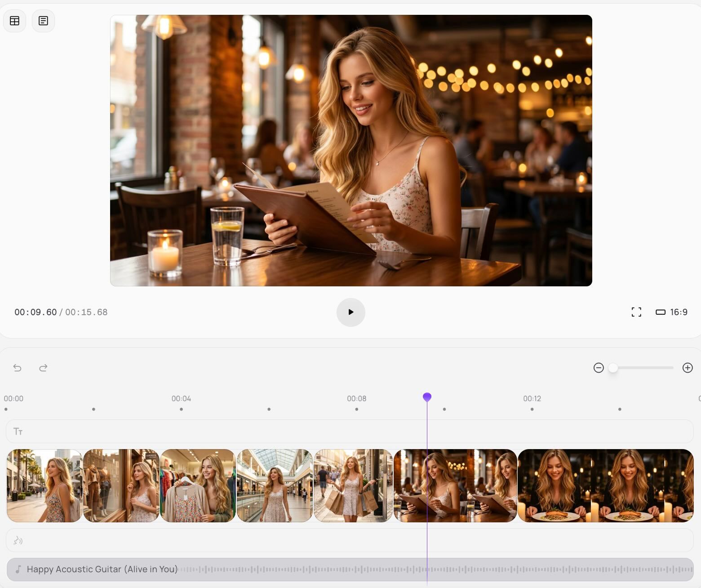Select the Happy Acoustic Guitar audio track
Viewport: 701px width, 588px height.
click(350, 570)
